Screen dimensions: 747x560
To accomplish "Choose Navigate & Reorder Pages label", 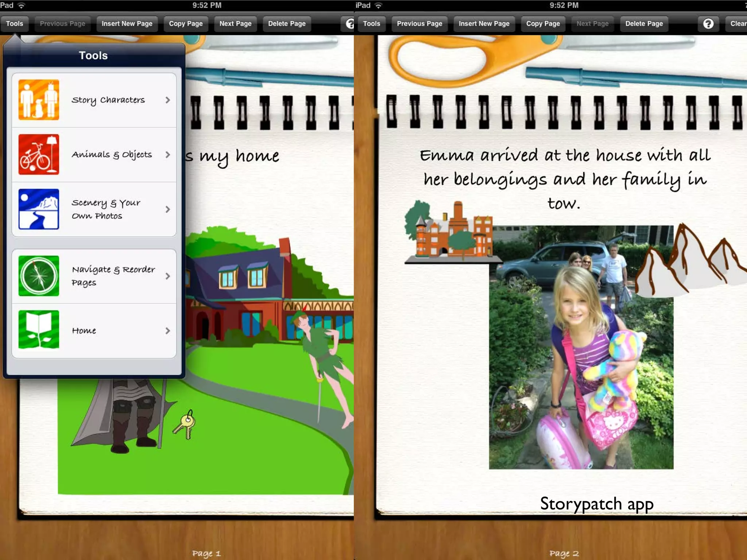I will click(113, 276).
